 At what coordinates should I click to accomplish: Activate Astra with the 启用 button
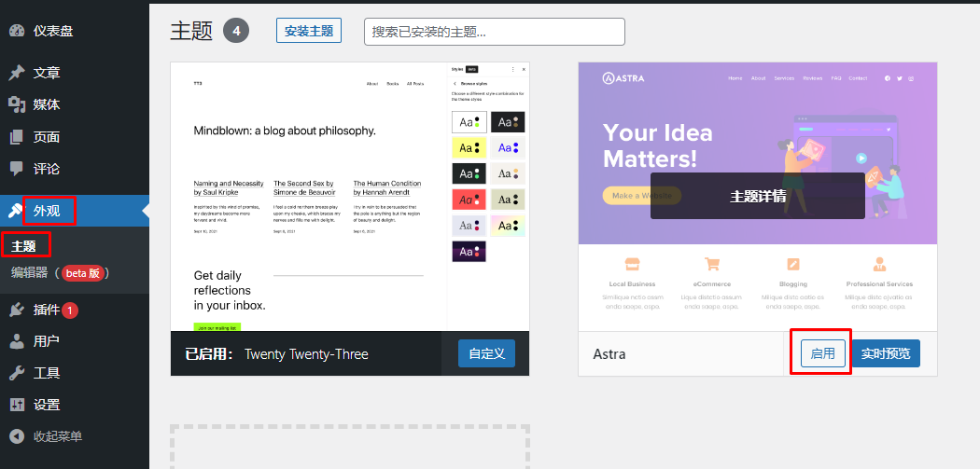[822, 353]
